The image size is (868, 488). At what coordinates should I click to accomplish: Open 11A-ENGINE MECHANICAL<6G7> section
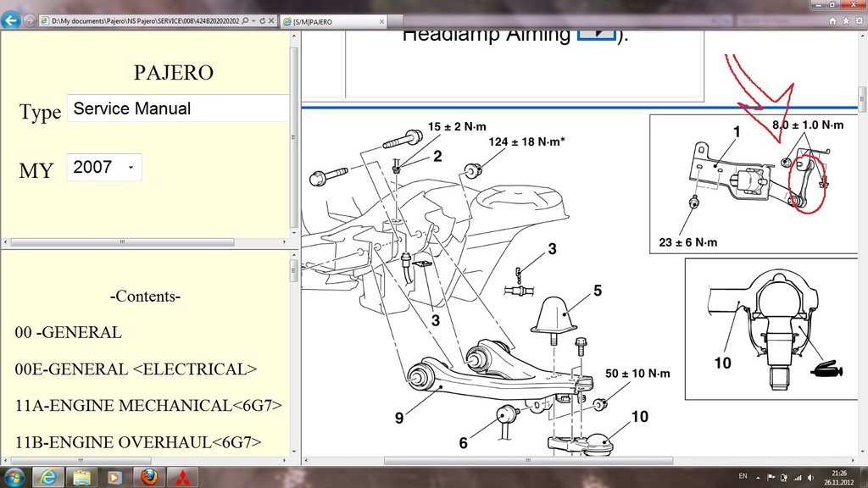click(x=148, y=406)
